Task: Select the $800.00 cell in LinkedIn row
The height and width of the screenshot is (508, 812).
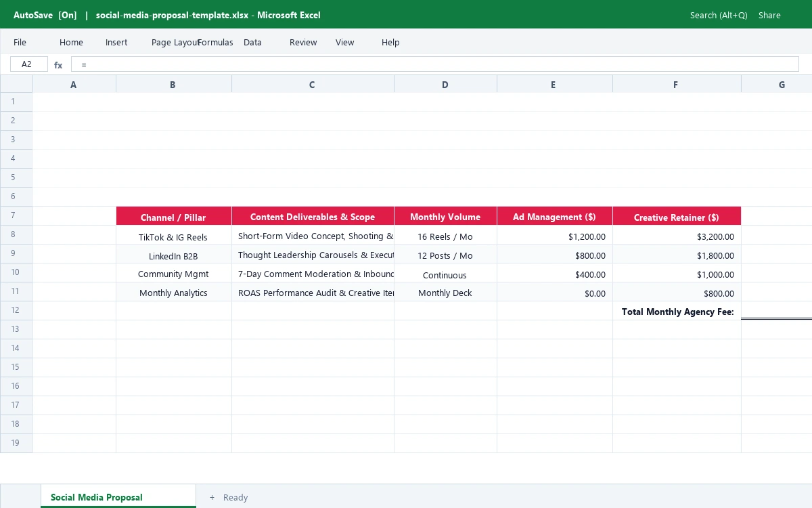Action: pos(555,254)
